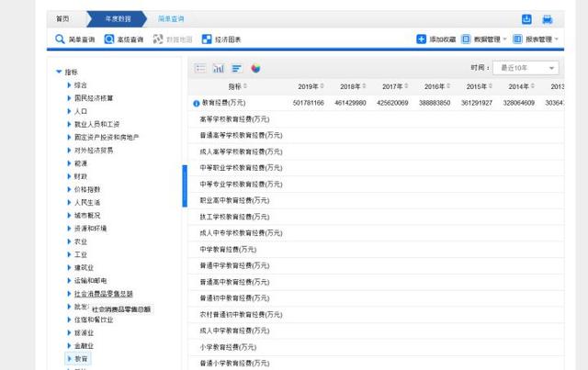Collapse the 指标 root tree node
The image size is (588, 370).
(60, 72)
